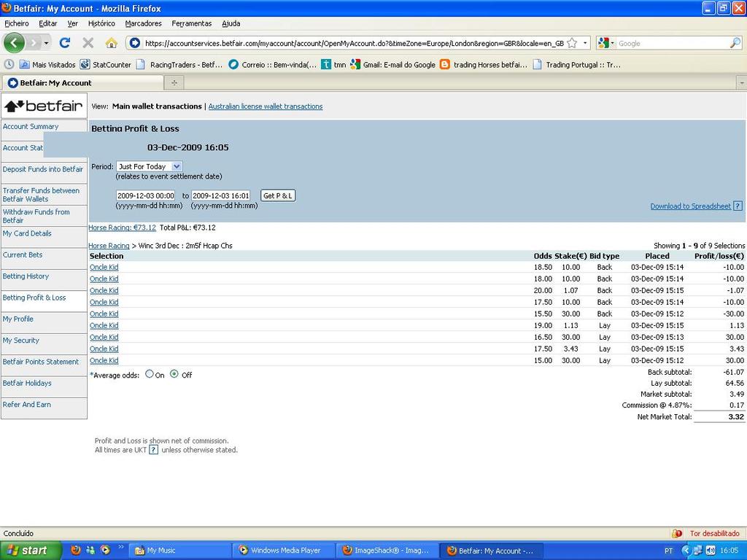Screen dimensions: 747x560
Task: Open the Ver menu
Action: tap(72, 23)
